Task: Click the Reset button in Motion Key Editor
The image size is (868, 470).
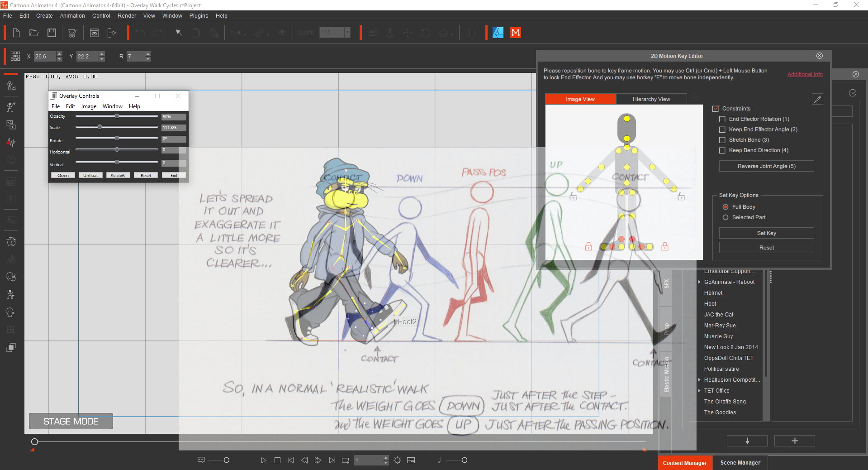Action: point(766,248)
